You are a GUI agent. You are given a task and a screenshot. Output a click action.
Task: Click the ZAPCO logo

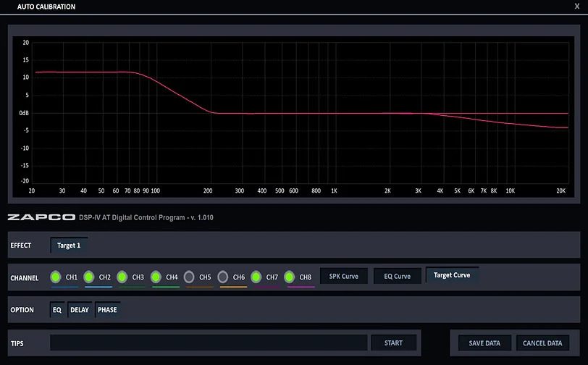(41, 217)
